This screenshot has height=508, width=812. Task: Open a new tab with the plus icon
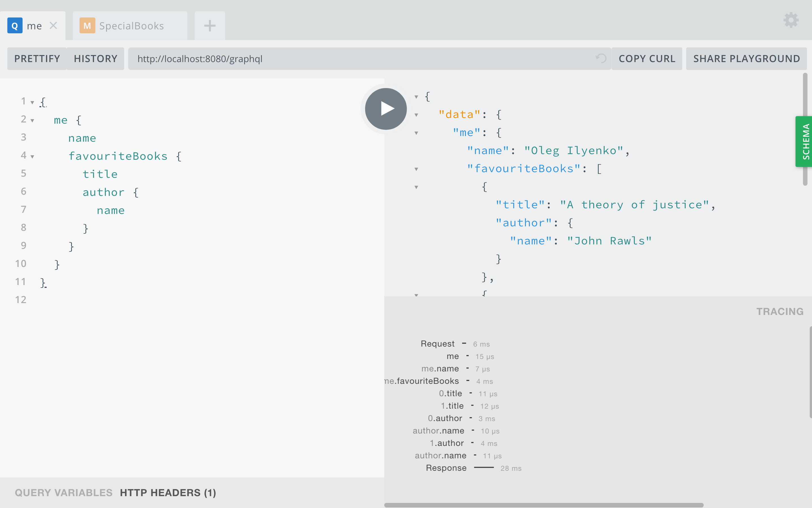209,25
